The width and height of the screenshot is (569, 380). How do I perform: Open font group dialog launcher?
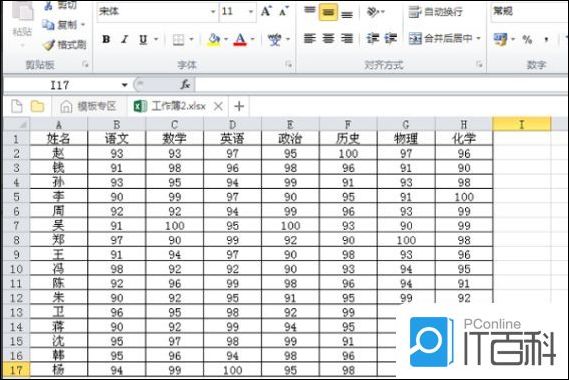[x=288, y=64]
